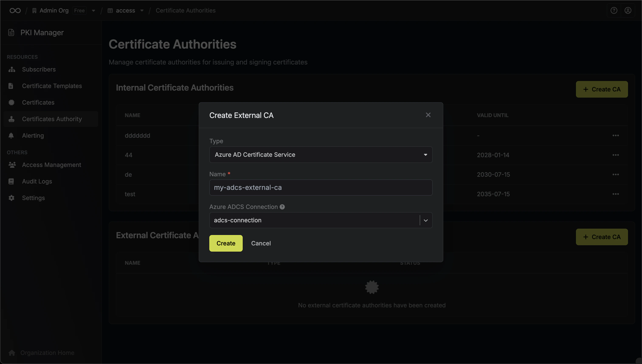Screen dimensions: 642x364
Task: Click the VALID UNTIL column header
Action: pos(492,115)
